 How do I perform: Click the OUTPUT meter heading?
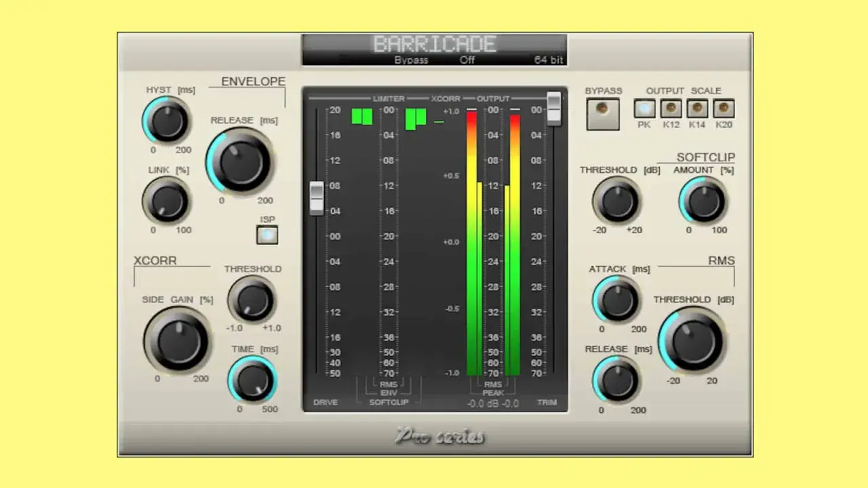pos(493,99)
